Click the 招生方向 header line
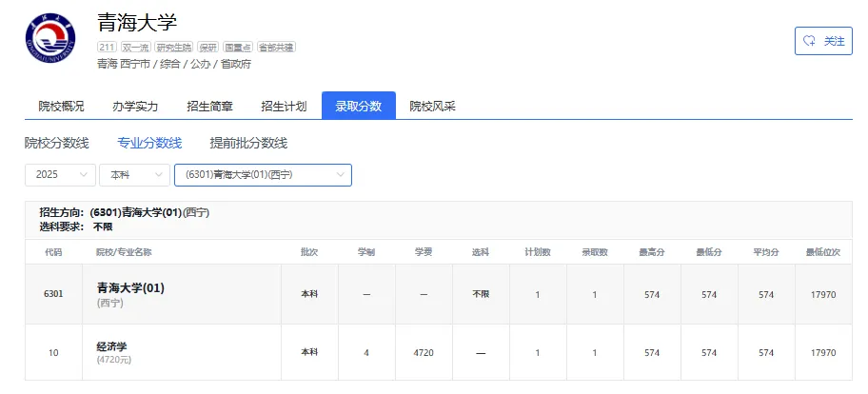Image resolution: width=868 pixels, height=394 pixels. (125, 212)
